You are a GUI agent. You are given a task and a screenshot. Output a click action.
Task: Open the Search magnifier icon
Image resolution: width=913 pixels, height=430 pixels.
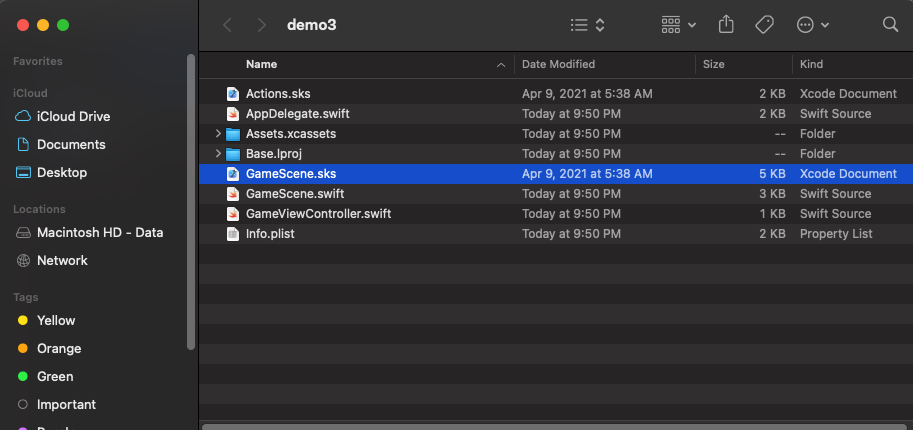tap(890, 25)
